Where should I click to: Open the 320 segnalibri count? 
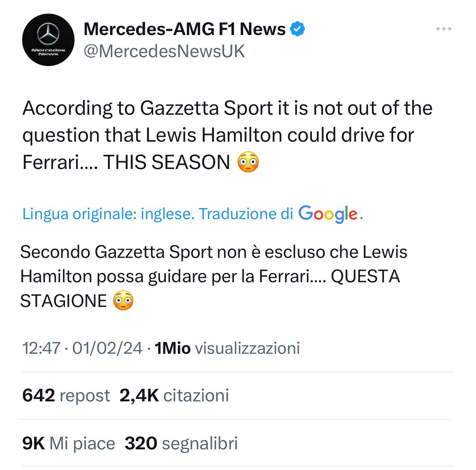[181, 443]
